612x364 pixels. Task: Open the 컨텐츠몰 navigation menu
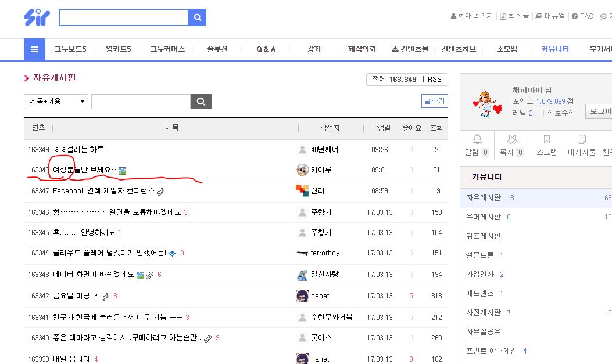point(410,49)
